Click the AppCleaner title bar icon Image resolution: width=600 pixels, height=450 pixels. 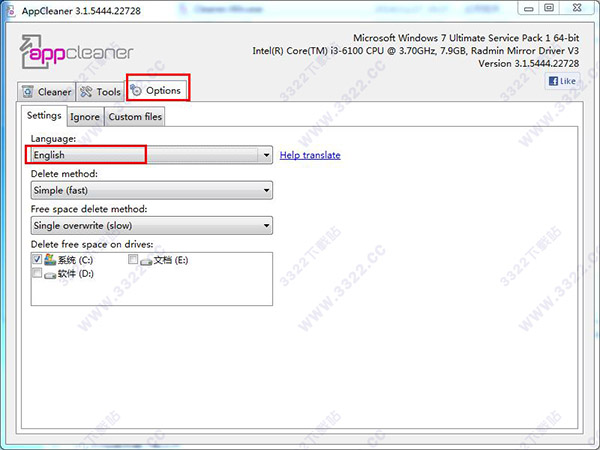(11, 11)
